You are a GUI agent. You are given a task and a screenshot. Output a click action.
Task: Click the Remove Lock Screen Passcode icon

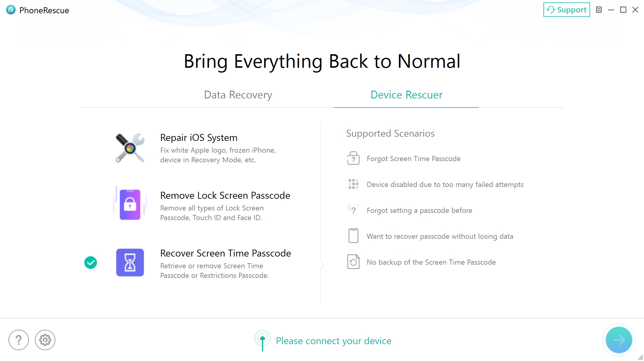click(129, 204)
